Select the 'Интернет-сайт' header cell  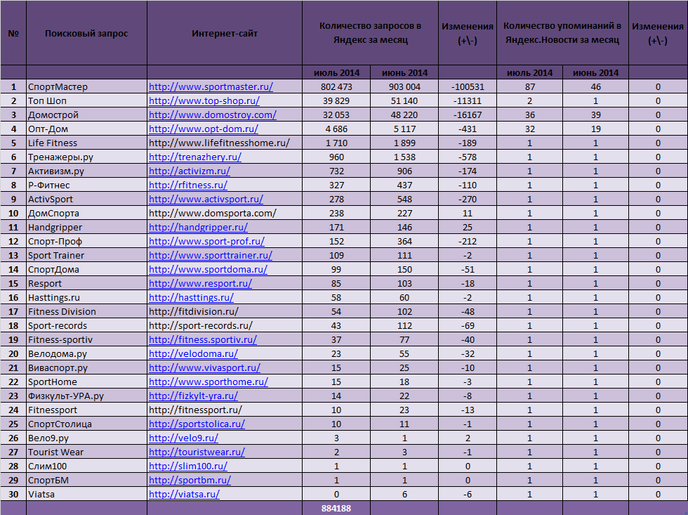[x=225, y=33]
